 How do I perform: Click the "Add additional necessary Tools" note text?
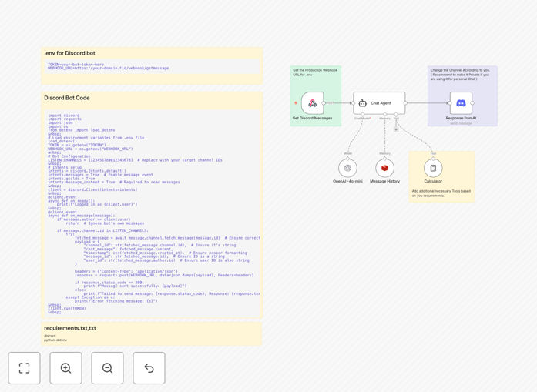tap(441, 193)
